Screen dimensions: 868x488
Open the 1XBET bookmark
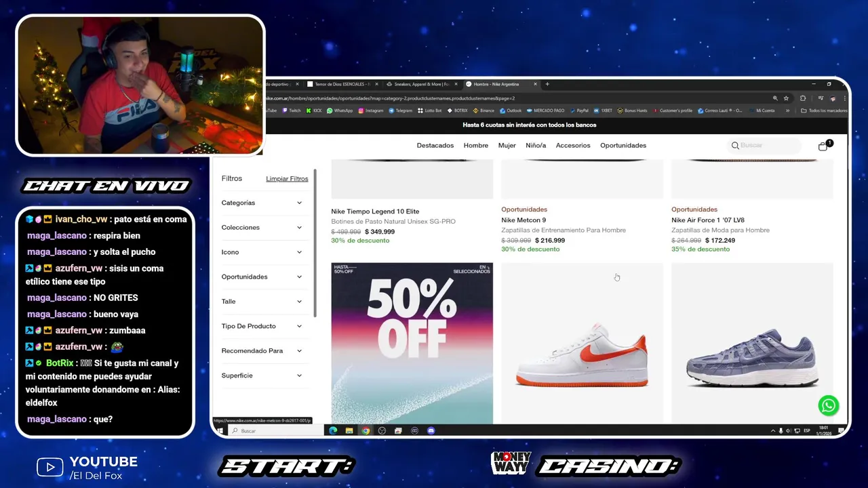pos(603,110)
